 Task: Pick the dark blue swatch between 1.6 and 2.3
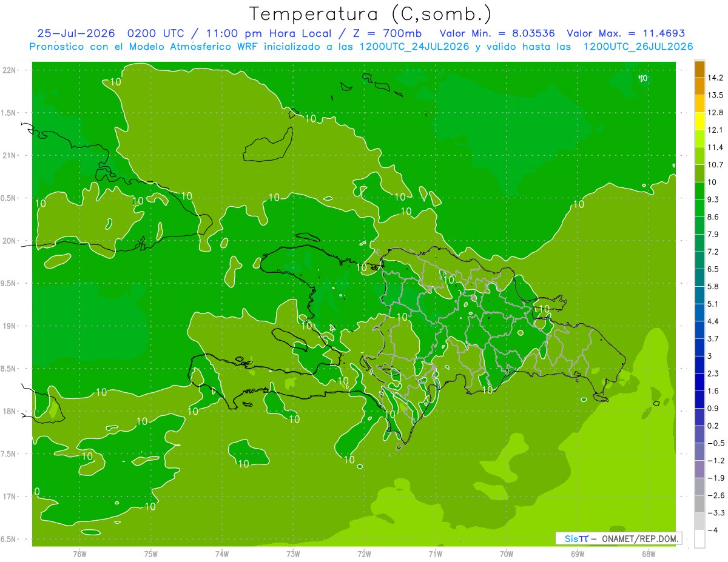(x=699, y=382)
